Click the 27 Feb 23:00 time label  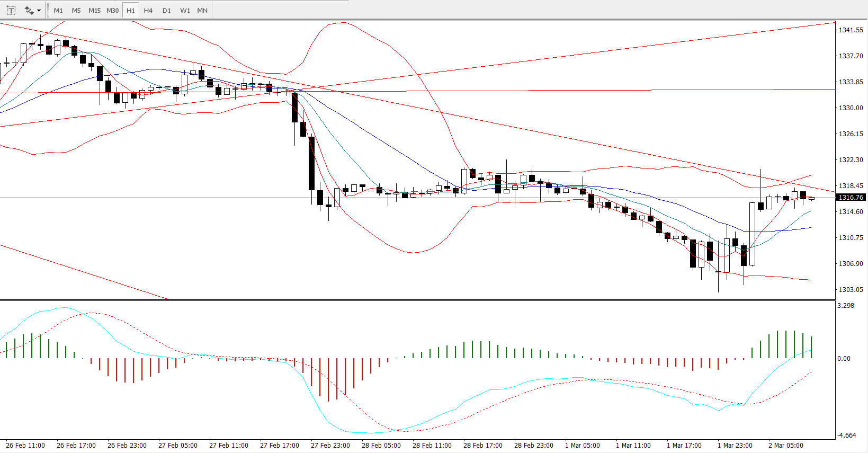[330, 445]
